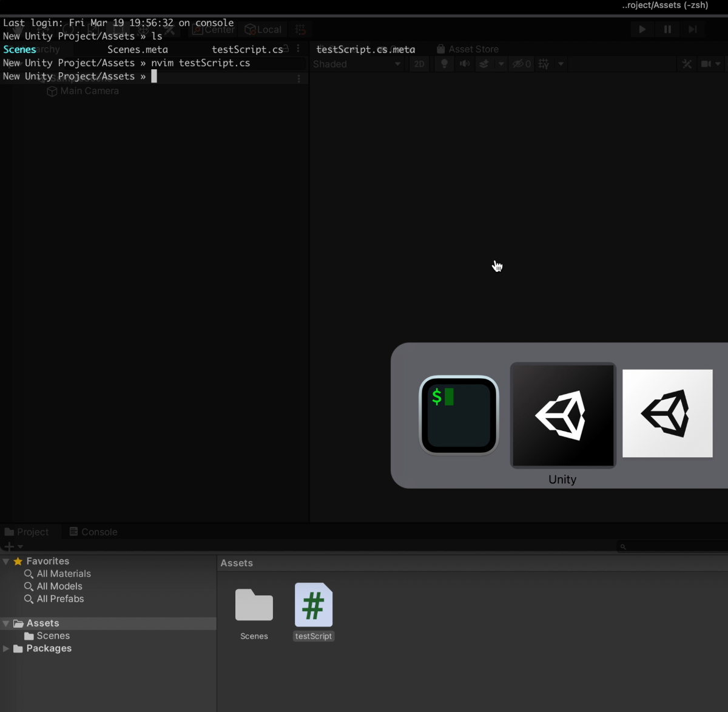Image resolution: width=728 pixels, height=712 pixels.
Task: Select the All Materials saved search
Action: [x=58, y=574]
